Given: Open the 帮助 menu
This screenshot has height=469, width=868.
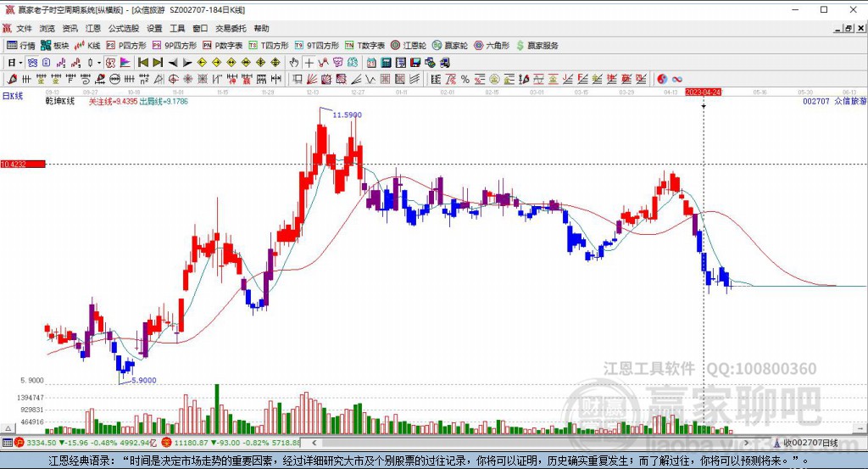Looking at the screenshot, I should (x=261, y=28).
